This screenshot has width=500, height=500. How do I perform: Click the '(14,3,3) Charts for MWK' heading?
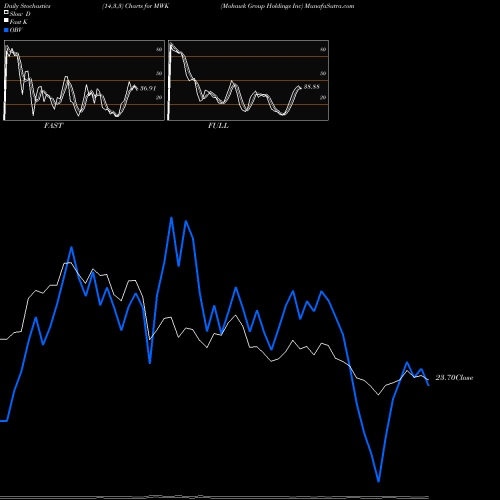[x=136, y=6]
